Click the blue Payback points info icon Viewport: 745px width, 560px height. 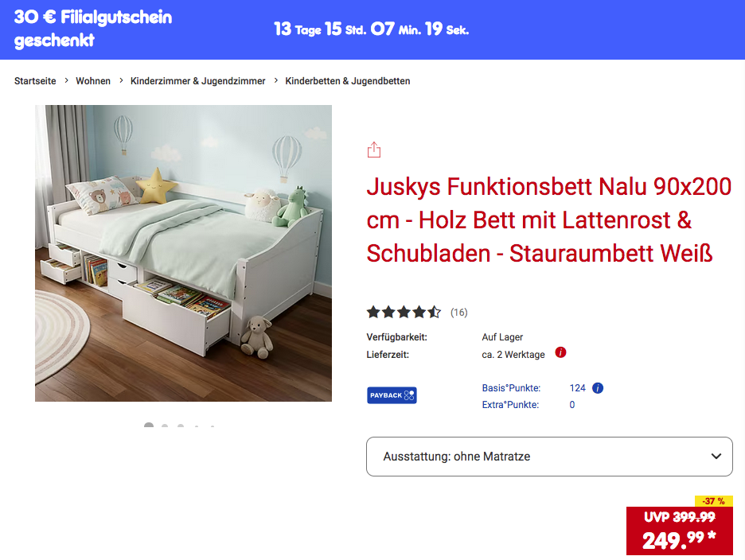pos(598,388)
